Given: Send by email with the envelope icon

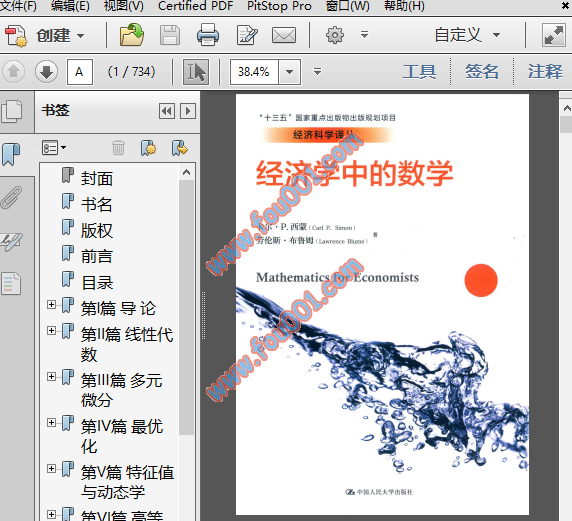Looking at the screenshot, I should tap(284, 35).
